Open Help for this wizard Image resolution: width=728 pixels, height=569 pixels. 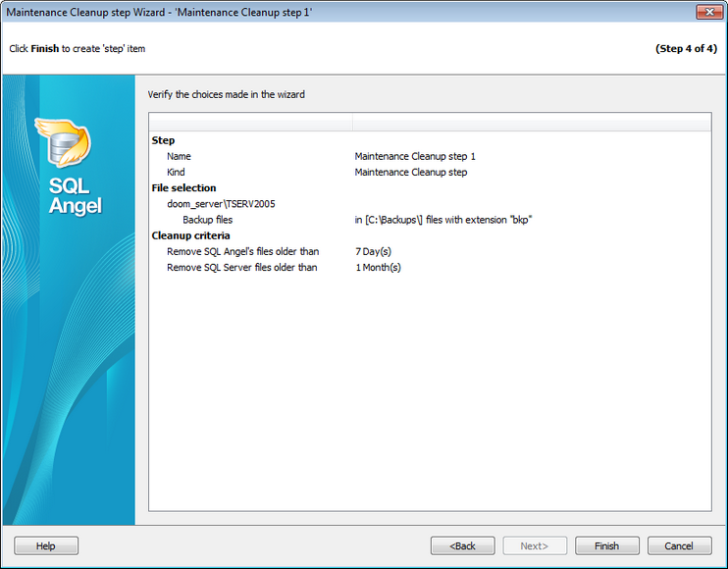[46, 545]
